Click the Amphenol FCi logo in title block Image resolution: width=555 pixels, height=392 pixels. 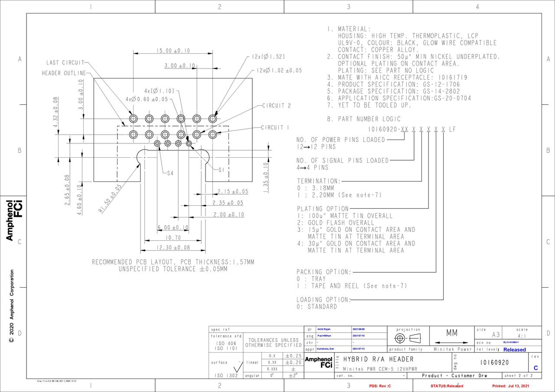tap(319, 362)
